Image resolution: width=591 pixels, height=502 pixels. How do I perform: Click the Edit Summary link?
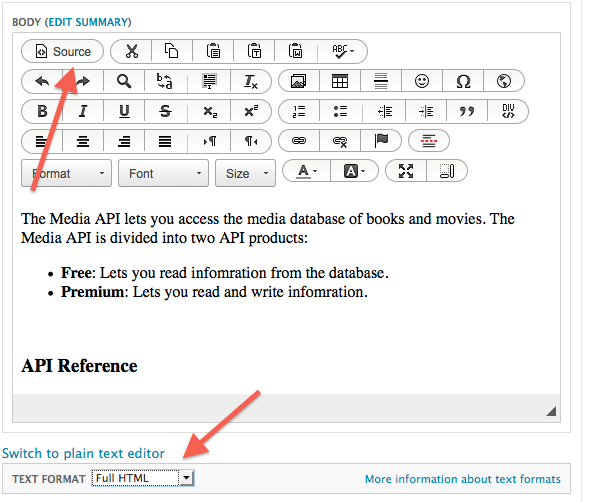click(88, 22)
